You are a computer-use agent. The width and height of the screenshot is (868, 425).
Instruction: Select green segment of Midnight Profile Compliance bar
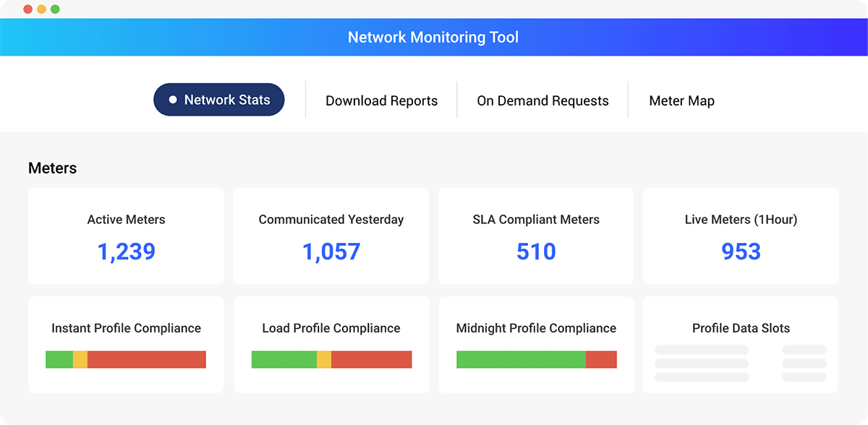click(x=521, y=359)
